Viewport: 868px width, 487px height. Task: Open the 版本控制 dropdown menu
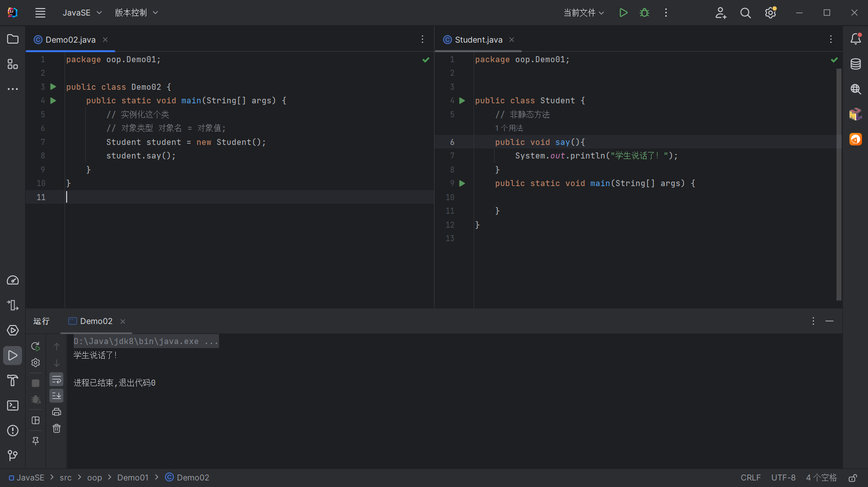click(x=136, y=13)
